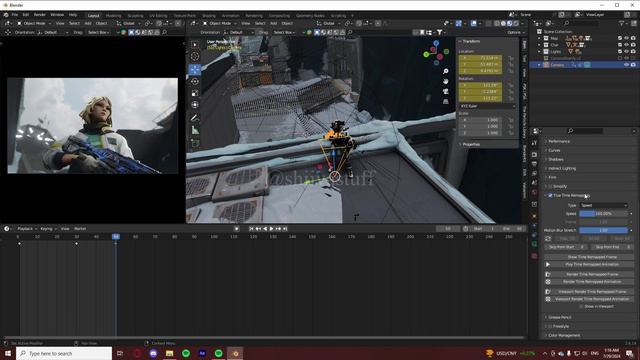
Task: Click the navigation axis gizmo
Action: 436,53
